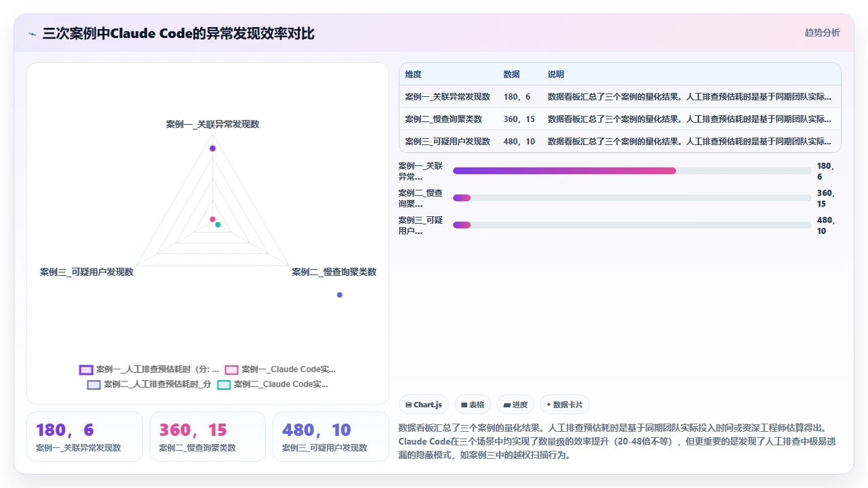Click the trend icon beside the dashboard title
Viewport: 868px width, 488px height.
click(32, 34)
